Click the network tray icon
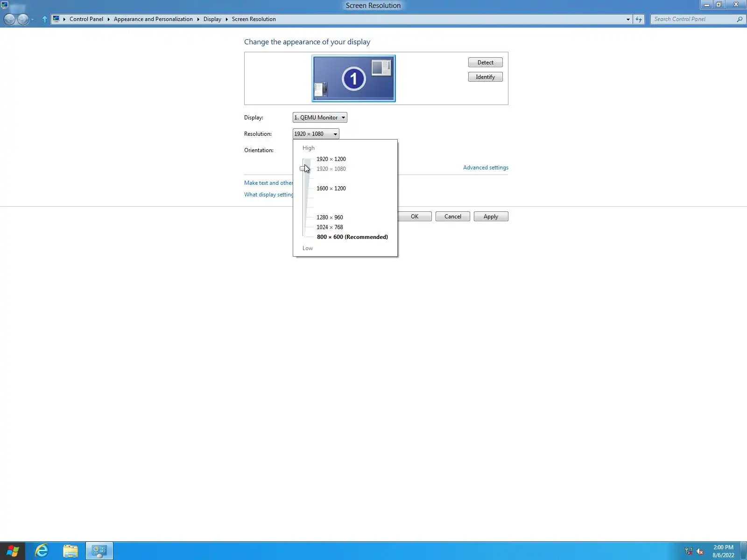Viewport: 747px width, 560px height. coord(689,551)
